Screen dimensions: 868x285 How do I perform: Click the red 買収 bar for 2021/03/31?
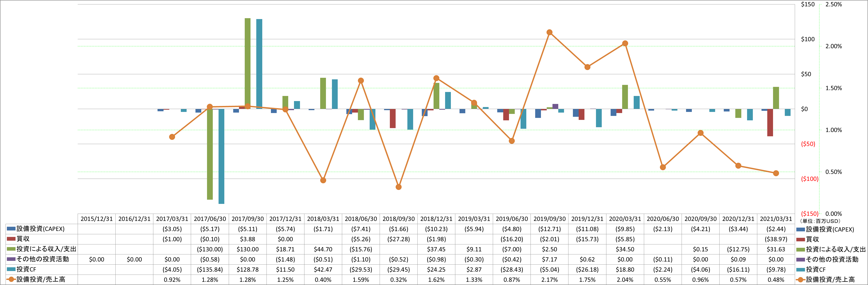pos(770,123)
